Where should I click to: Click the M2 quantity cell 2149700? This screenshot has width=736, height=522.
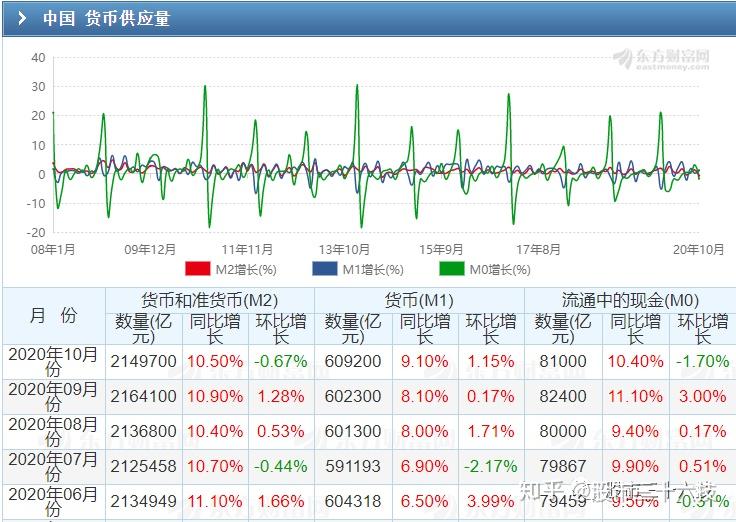(x=144, y=361)
